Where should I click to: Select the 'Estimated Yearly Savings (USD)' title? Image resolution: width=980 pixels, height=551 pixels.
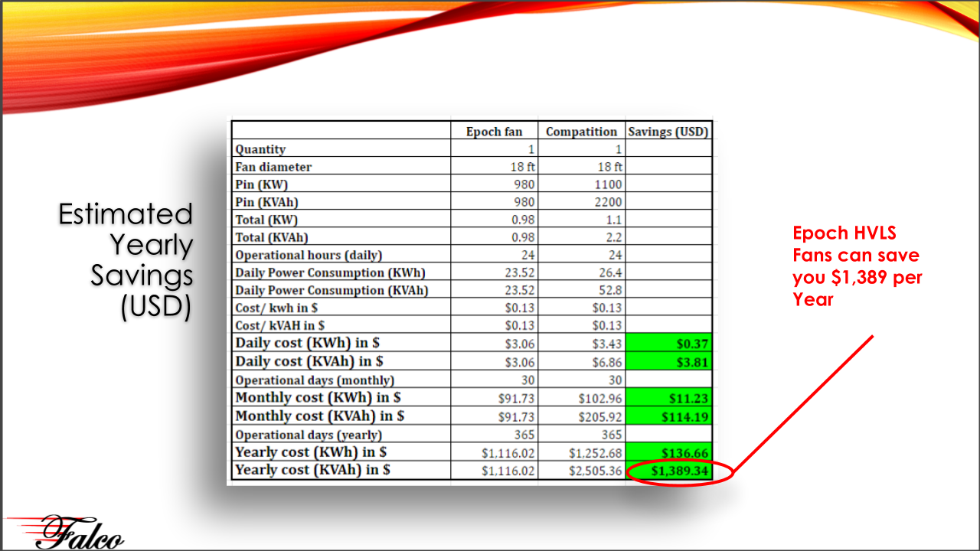pos(126,260)
